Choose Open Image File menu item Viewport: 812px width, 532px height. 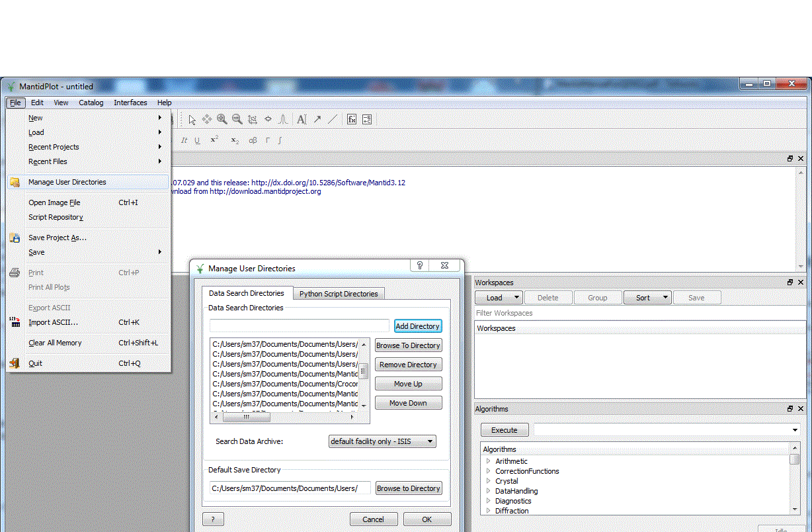coord(89,202)
